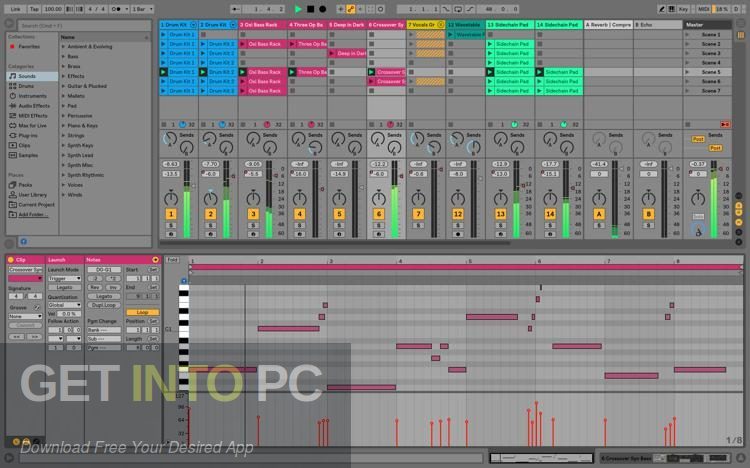Expand the Guitar & Plucked folder
Viewport: 750px width, 468px height.
63,86
